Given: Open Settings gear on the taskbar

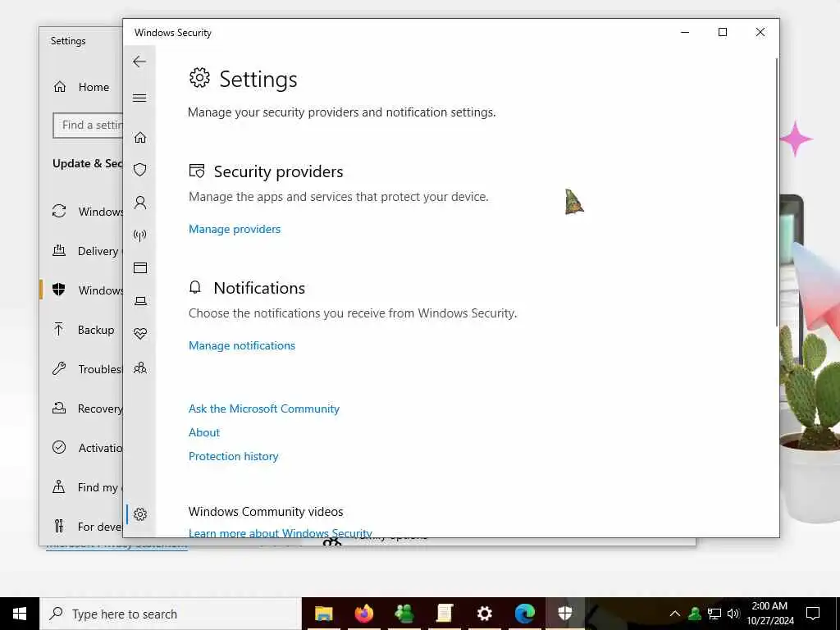Looking at the screenshot, I should tap(484, 614).
